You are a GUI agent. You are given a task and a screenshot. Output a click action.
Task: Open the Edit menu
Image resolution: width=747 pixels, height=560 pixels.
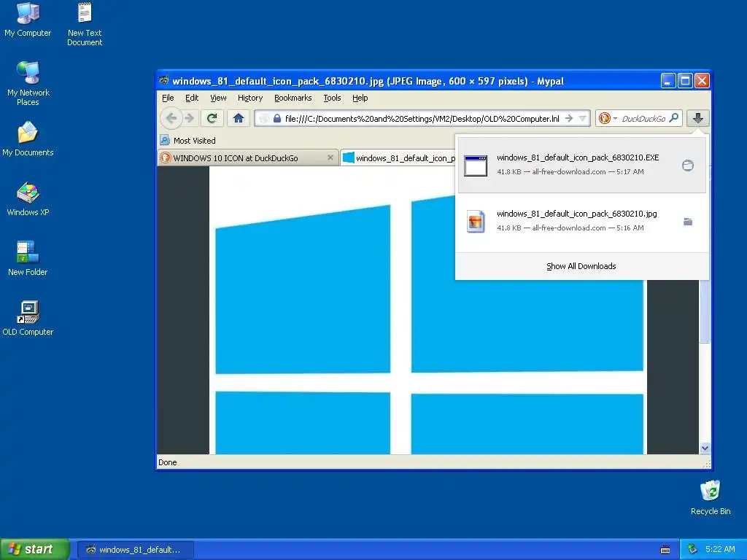192,98
